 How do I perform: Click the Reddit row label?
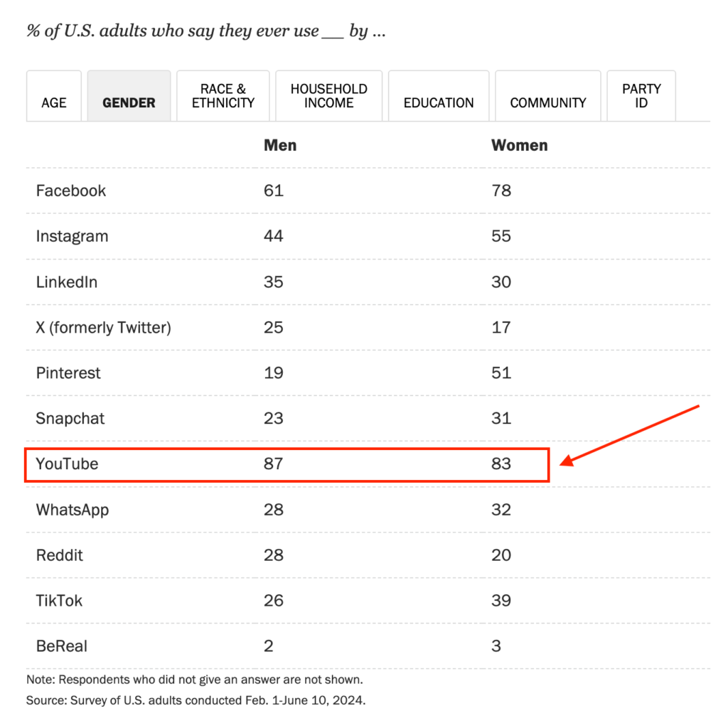tap(60, 555)
